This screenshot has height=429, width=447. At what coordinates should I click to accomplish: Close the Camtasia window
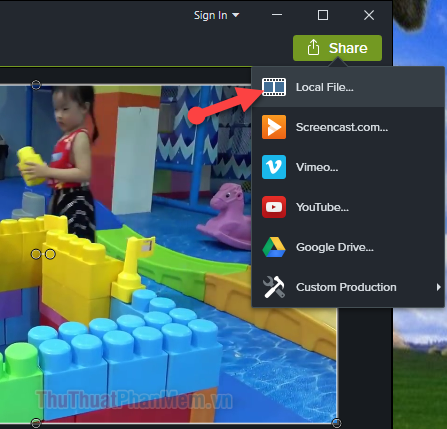click(369, 15)
